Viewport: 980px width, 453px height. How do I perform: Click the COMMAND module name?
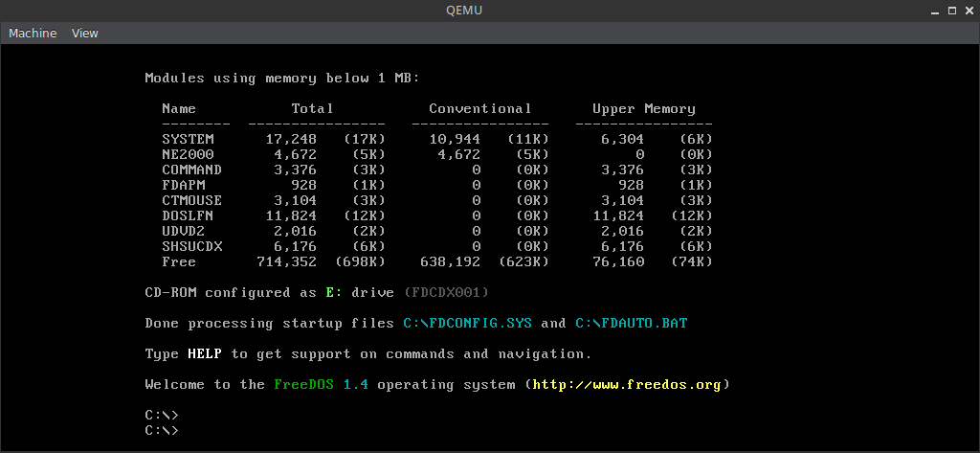click(191, 170)
